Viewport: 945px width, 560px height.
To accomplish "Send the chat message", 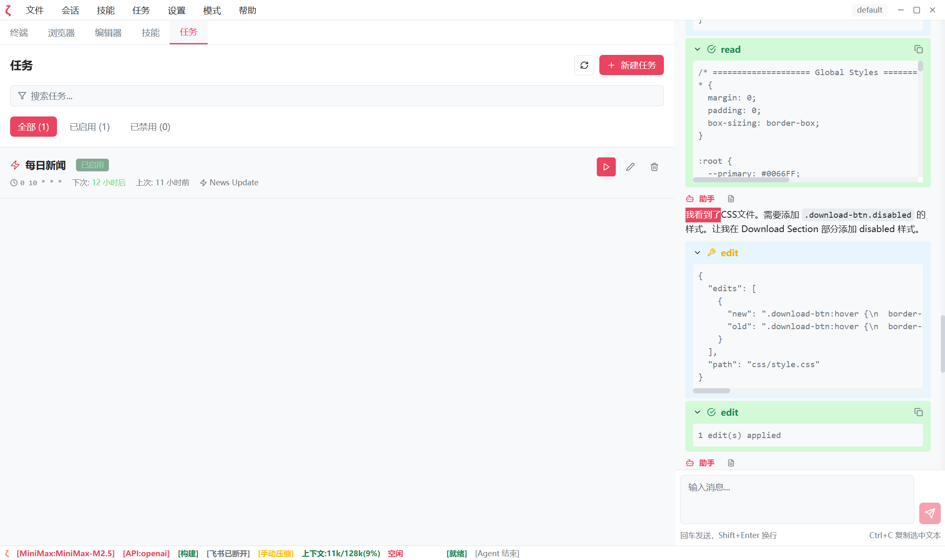I will (930, 513).
